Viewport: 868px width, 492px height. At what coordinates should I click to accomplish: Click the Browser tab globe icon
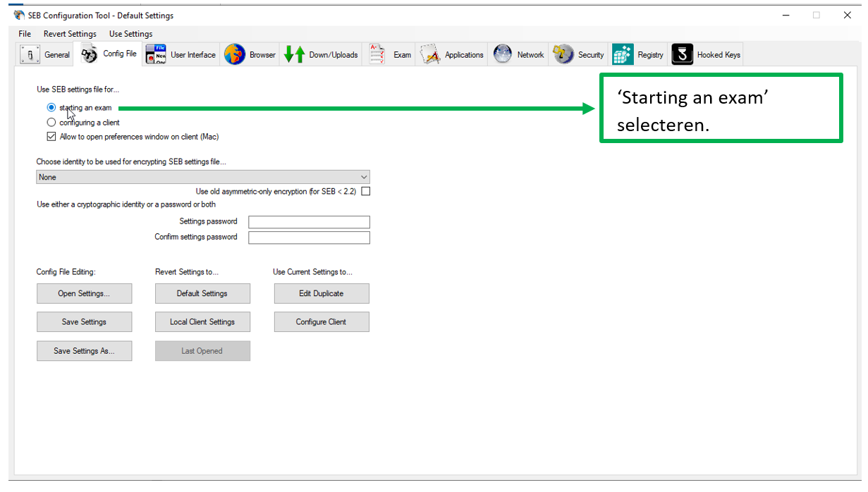click(235, 54)
